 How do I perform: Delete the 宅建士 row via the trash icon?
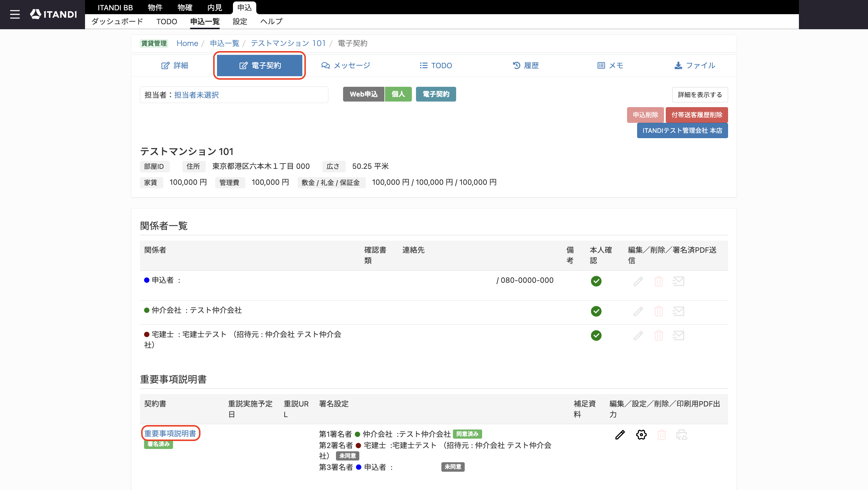[658, 335]
